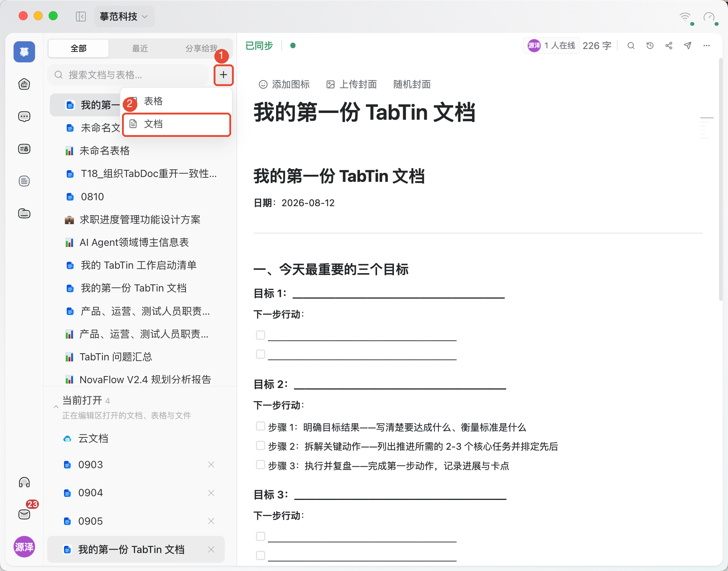Screen dimensions: 728x571
Task: Select 0904 in current open list
Action: click(x=136, y=493)
